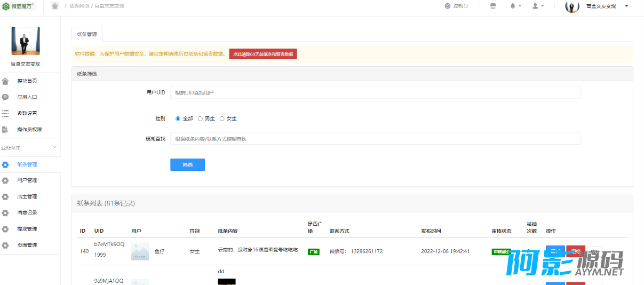
Task: Click the gear icon beside 提现管理
Action: (5, 229)
